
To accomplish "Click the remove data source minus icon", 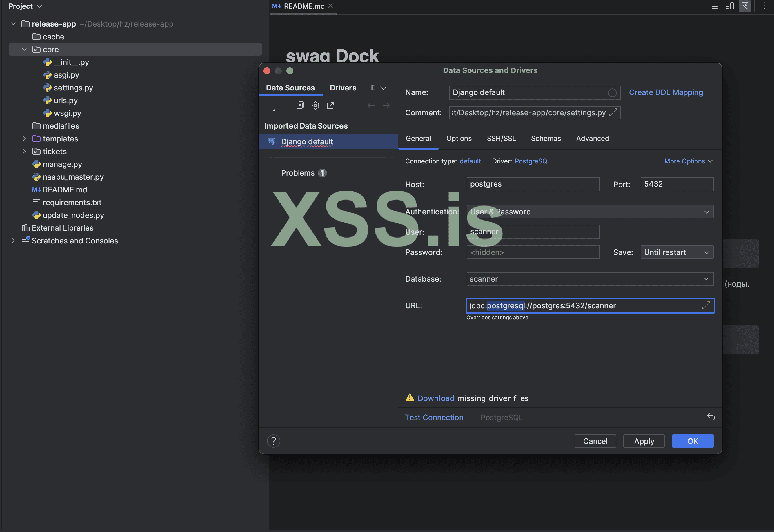I will [285, 106].
